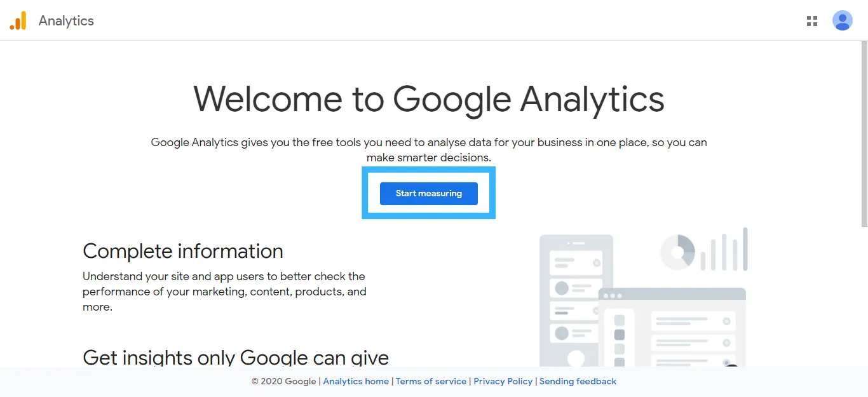868x397 pixels.
Task: Click the vertical scrollbar thumb
Action: (x=864, y=133)
